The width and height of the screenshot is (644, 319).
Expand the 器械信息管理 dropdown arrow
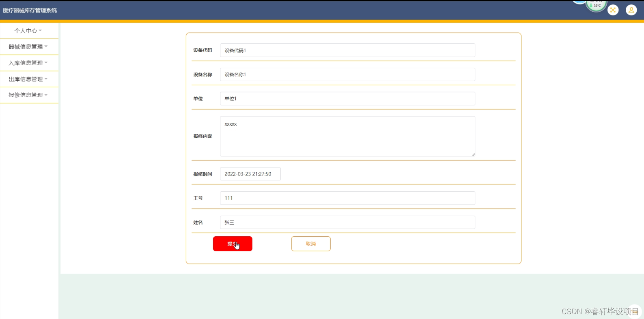point(46,46)
